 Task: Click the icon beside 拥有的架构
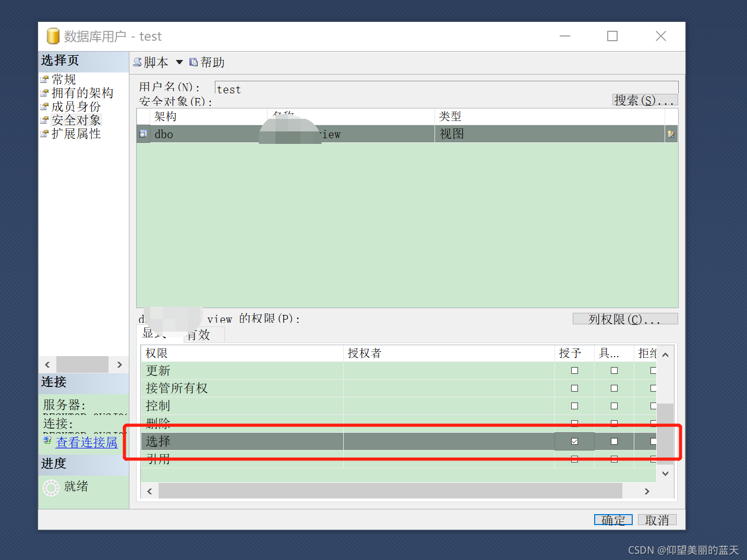pyautogui.click(x=45, y=93)
